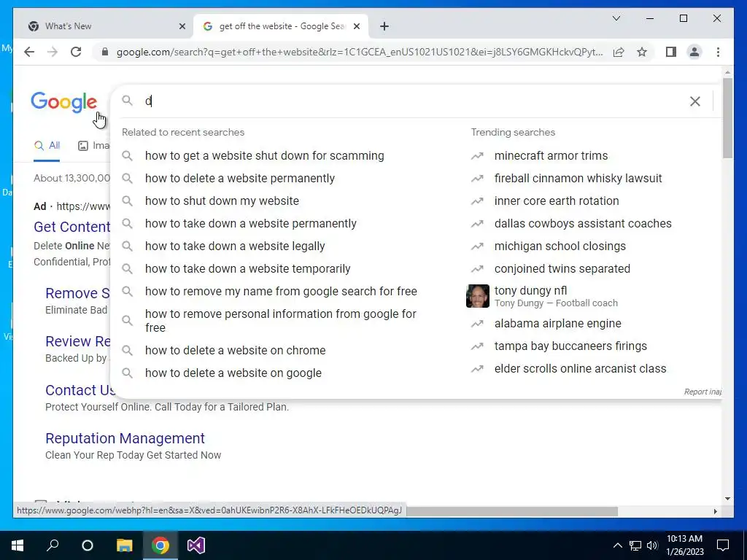Select 'how to take down a website legally'
Image resolution: width=747 pixels, height=560 pixels.
pos(235,246)
